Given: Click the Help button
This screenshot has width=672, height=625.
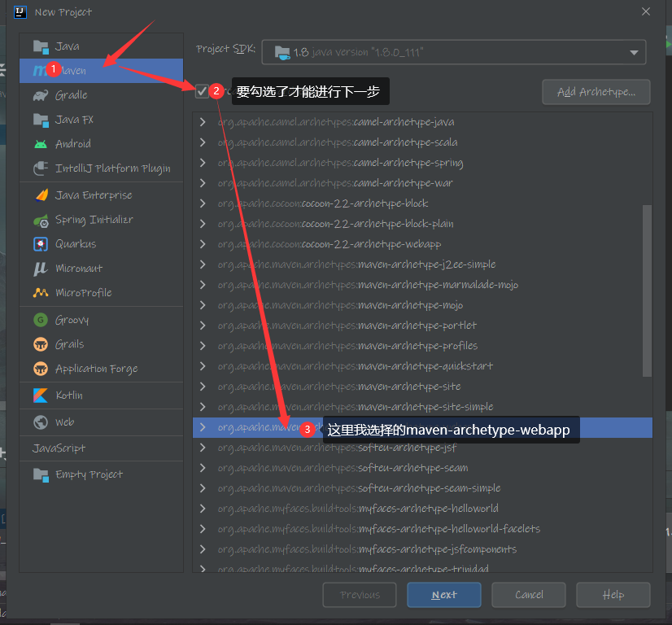Looking at the screenshot, I should coord(613,595).
